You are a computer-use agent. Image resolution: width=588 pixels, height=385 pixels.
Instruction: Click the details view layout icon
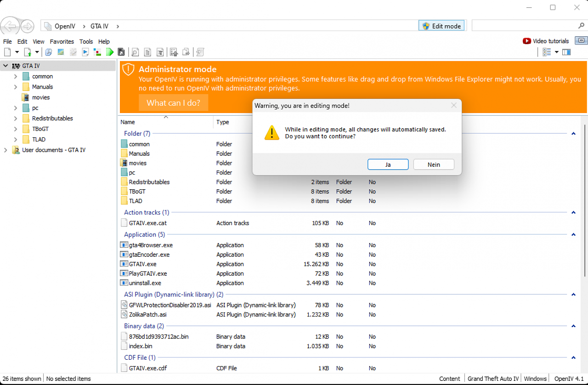pos(547,52)
